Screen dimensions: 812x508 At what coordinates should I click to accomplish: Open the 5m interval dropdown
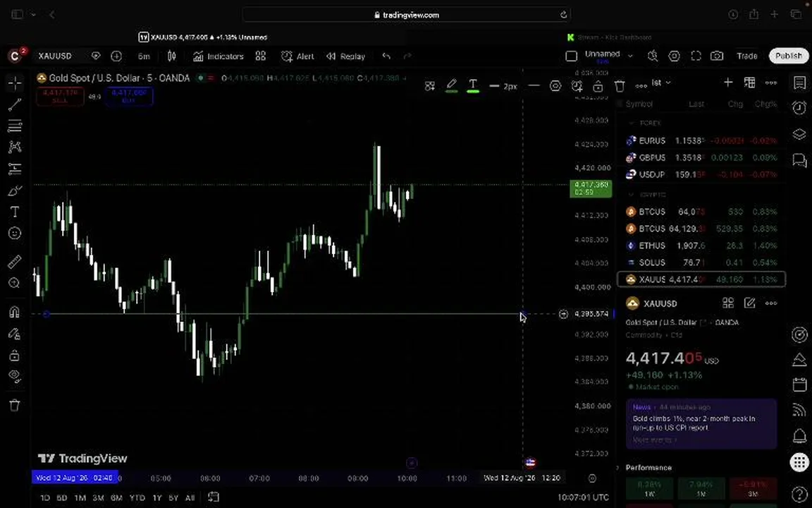[x=144, y=56]
